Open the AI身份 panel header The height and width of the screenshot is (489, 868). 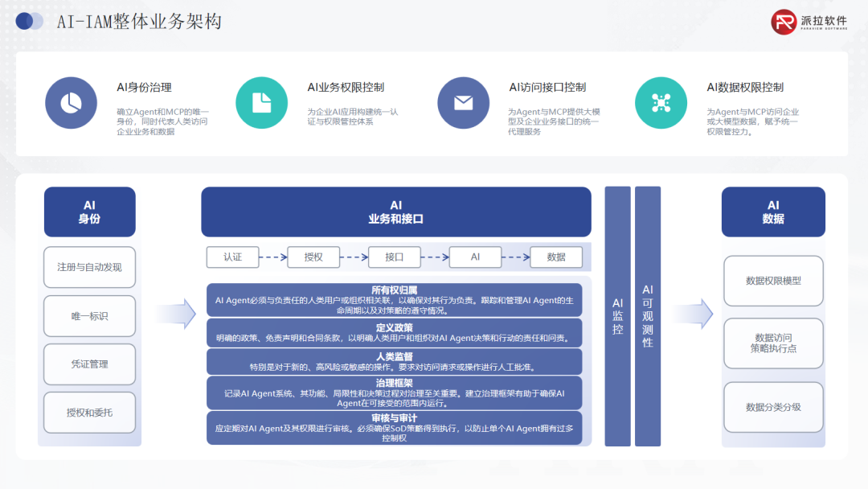coord(89,212)
